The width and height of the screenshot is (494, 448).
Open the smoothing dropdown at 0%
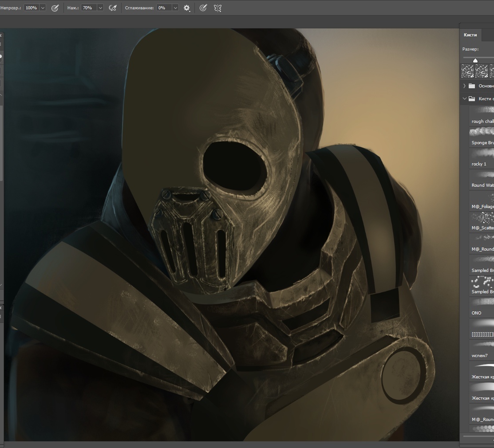175,8
